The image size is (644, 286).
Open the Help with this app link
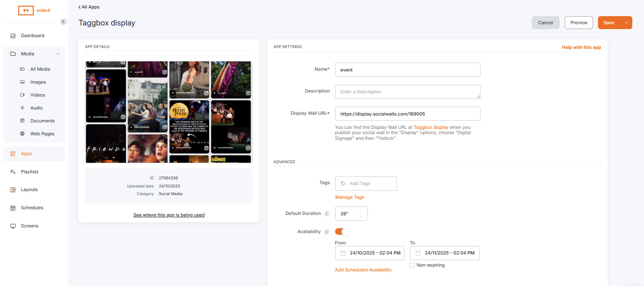click(581, 47)
